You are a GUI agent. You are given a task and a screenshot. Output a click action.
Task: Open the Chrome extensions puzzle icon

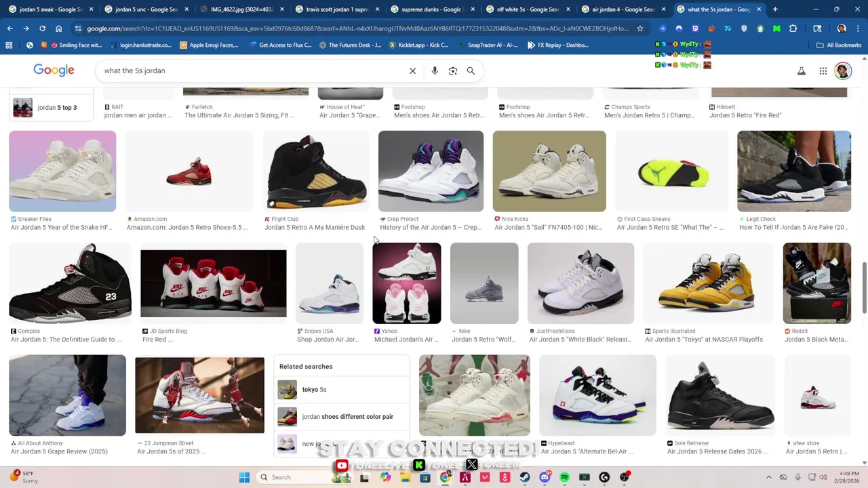click(x=793, y=28)
